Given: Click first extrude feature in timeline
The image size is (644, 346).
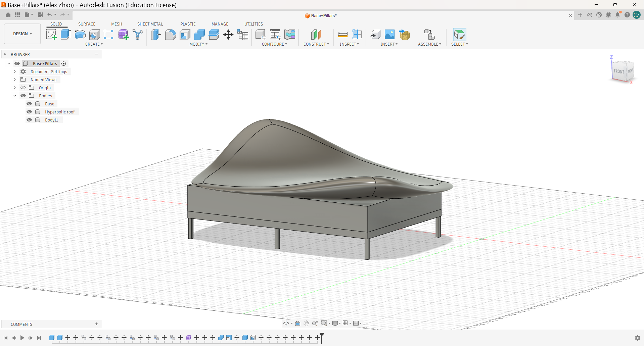Looking at the screenshot, I should pyautogui.click(x=52, y=338).
